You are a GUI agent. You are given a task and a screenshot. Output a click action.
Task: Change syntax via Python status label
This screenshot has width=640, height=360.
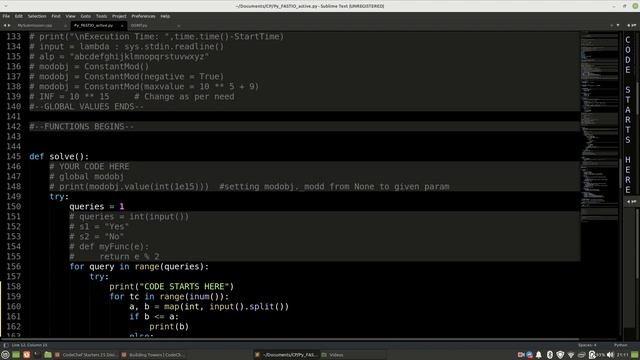620,345
